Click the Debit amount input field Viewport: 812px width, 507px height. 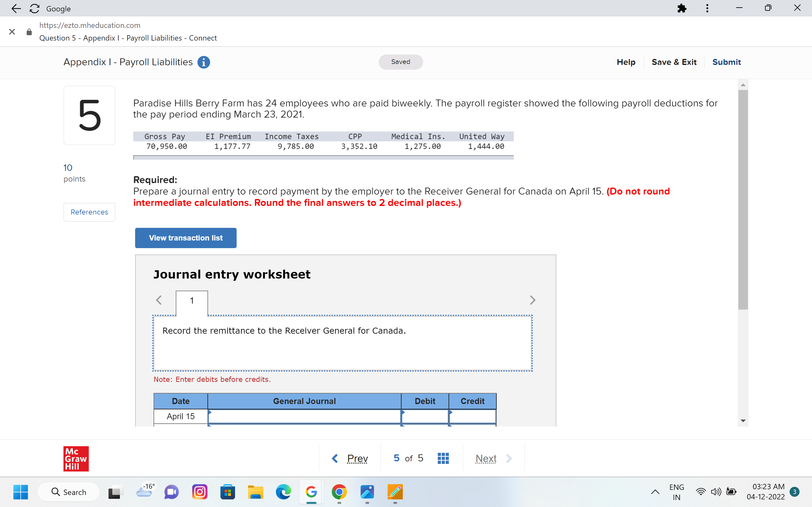pos(425,416)
